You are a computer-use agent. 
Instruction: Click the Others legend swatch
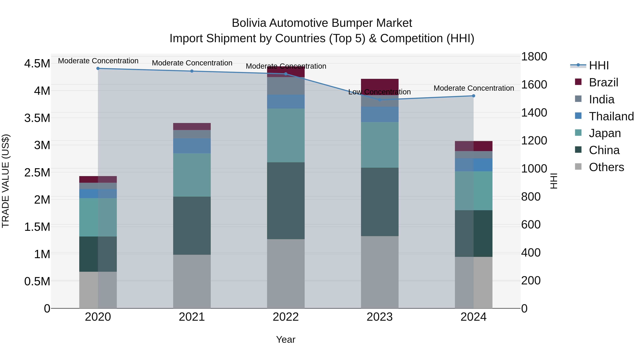[578, 166]
